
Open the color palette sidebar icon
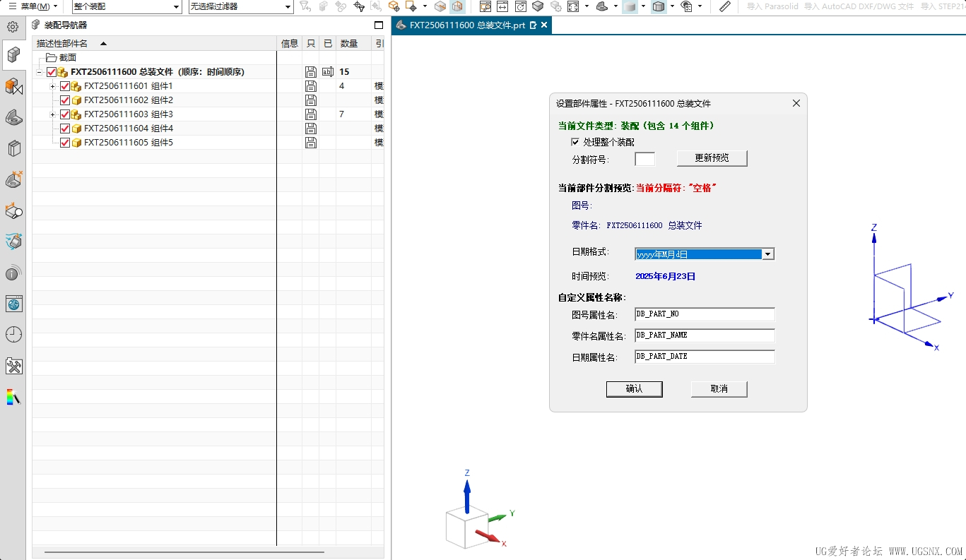coord(13,397)
